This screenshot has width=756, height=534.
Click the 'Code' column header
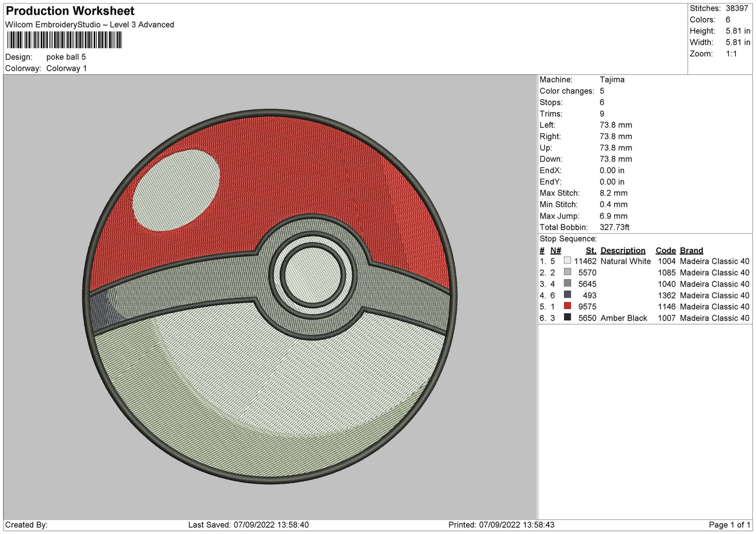coord(665,251)
